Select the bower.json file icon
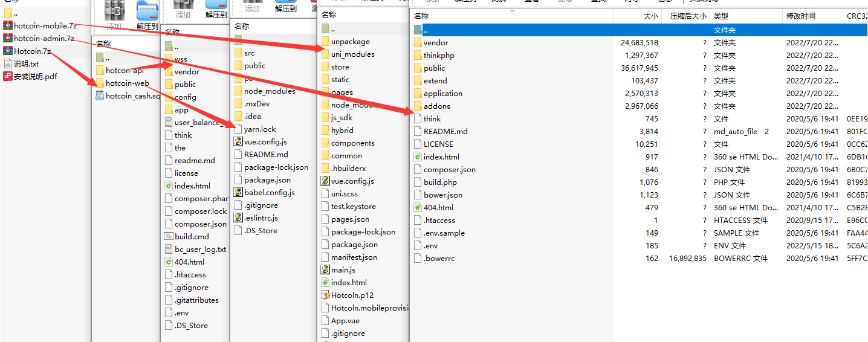This screenshot has width=868, height=342. click(418, 195)
